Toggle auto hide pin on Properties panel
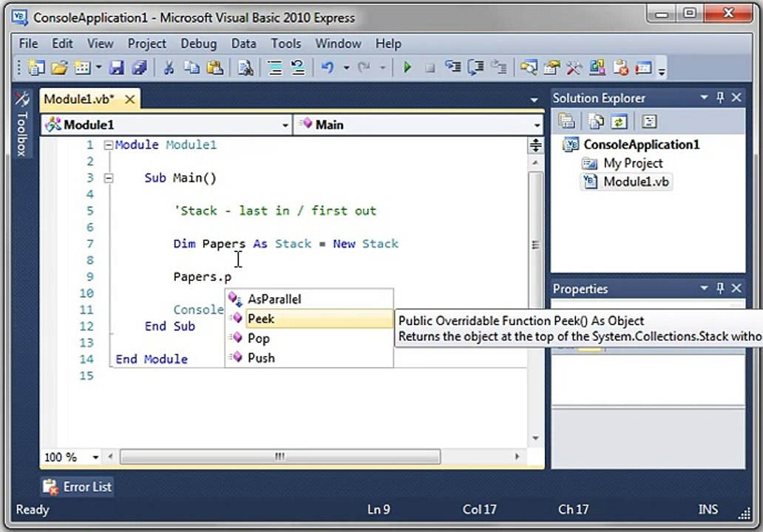 [721, 288]
